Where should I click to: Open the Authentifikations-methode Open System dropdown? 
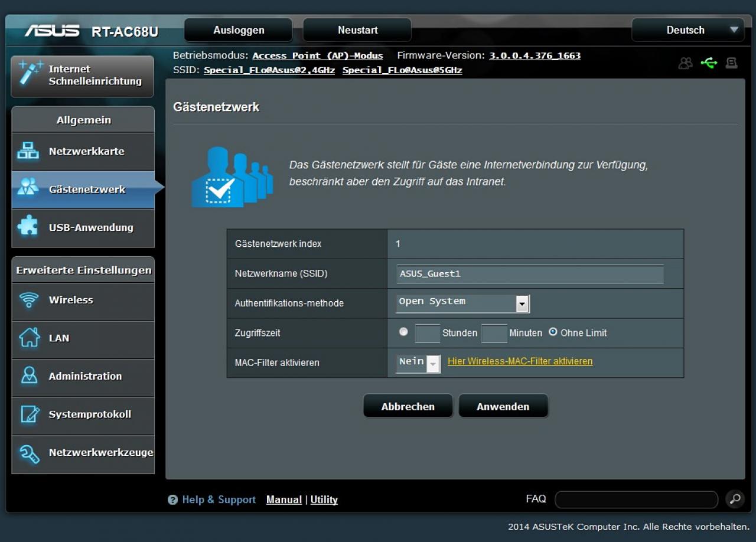[462, 303]
